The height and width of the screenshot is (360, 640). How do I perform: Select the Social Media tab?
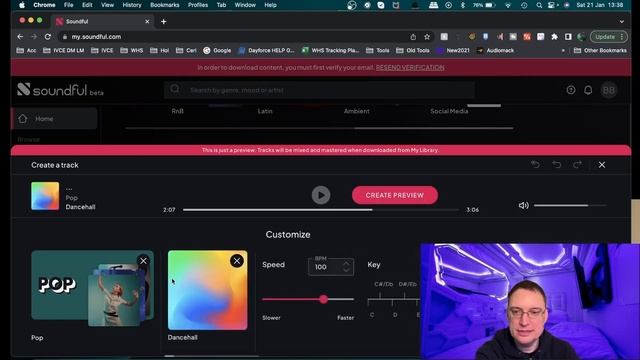[449, 111]
